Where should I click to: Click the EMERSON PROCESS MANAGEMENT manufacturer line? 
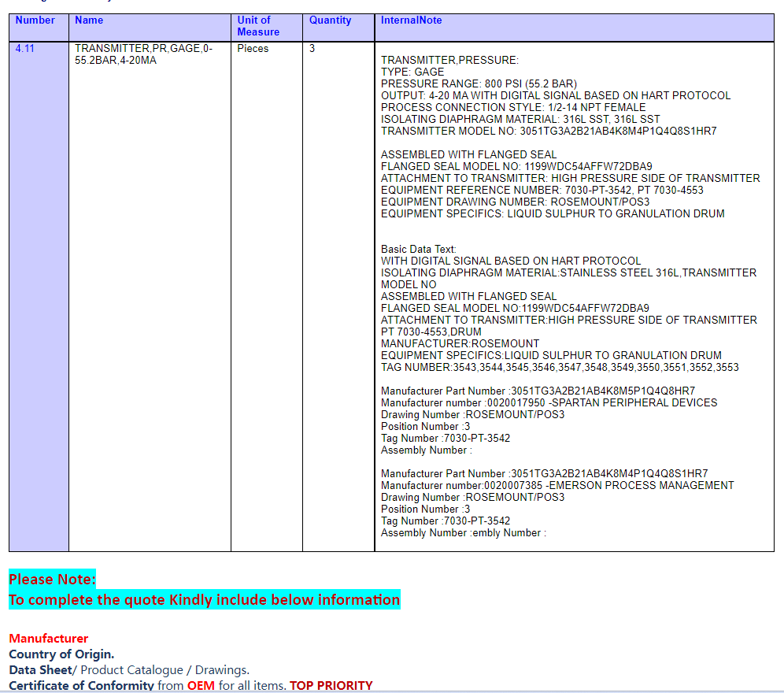pyautogui.click(x=557, y=486)
